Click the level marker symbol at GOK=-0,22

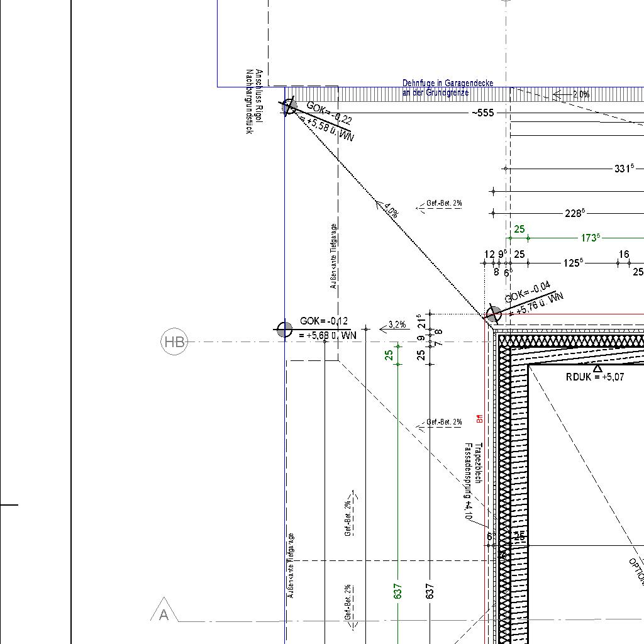coord(289,106)
